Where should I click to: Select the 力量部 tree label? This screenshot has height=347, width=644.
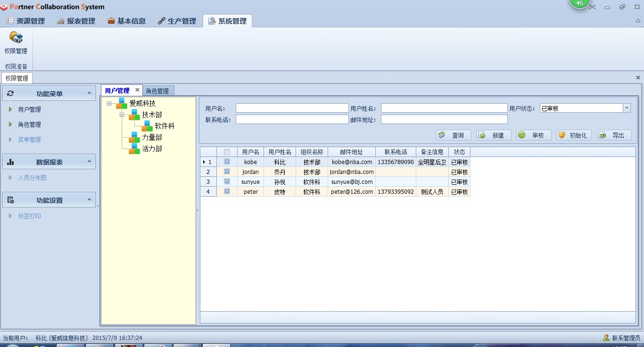(152, 137)
